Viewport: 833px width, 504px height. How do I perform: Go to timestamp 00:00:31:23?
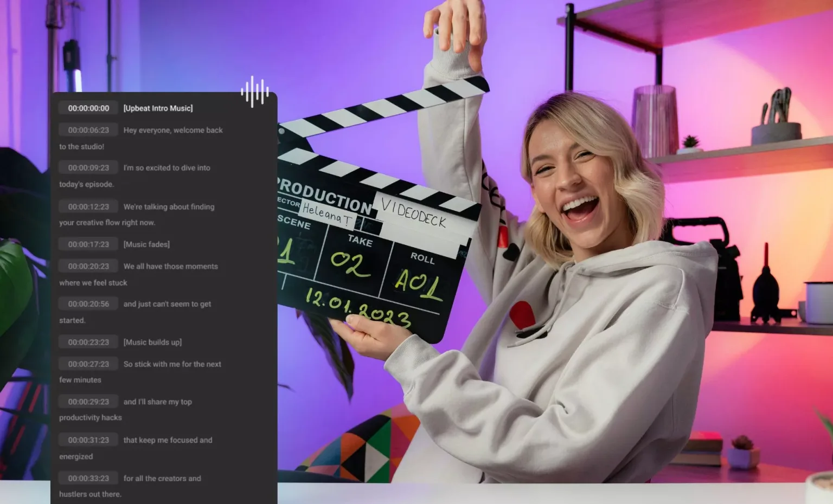[x=88, y=440]
